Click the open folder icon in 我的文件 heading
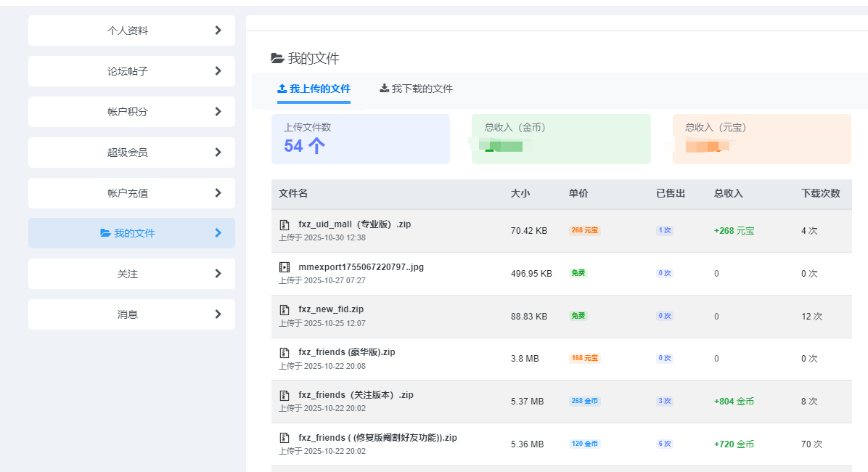Image resolution: width=868 pixels, height=472 pixels. click(x=277, y=59)
